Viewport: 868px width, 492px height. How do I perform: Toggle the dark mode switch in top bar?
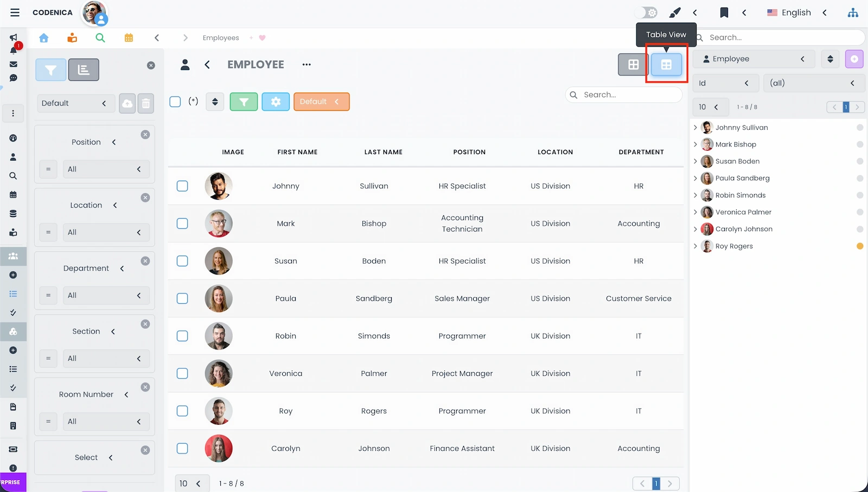tap(645, 12)
